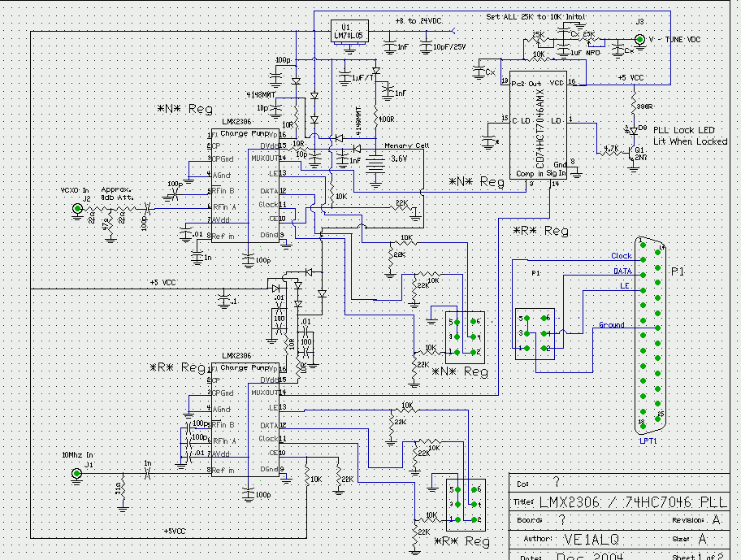Select the Q1 transistor symbol
Viewport: 741px width, 560px height.
click(632, 154)
